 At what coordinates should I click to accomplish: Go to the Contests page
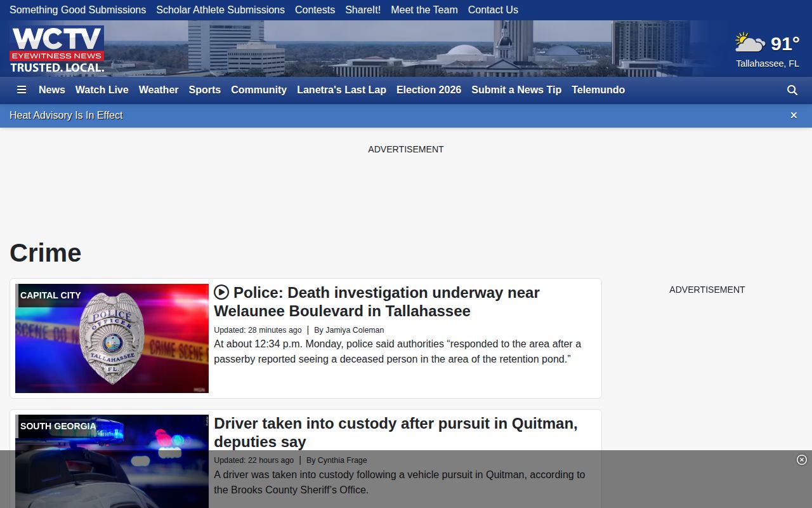[x=315, y=10]
